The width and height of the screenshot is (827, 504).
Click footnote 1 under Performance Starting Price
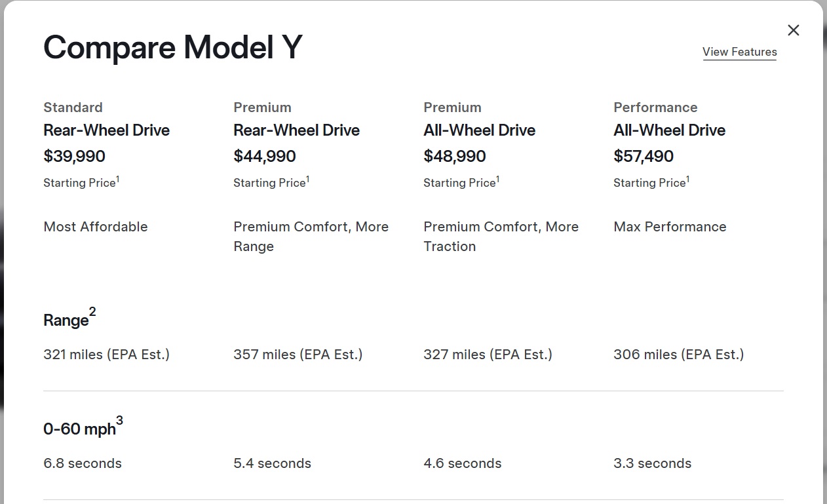click(x=687, y=179)
